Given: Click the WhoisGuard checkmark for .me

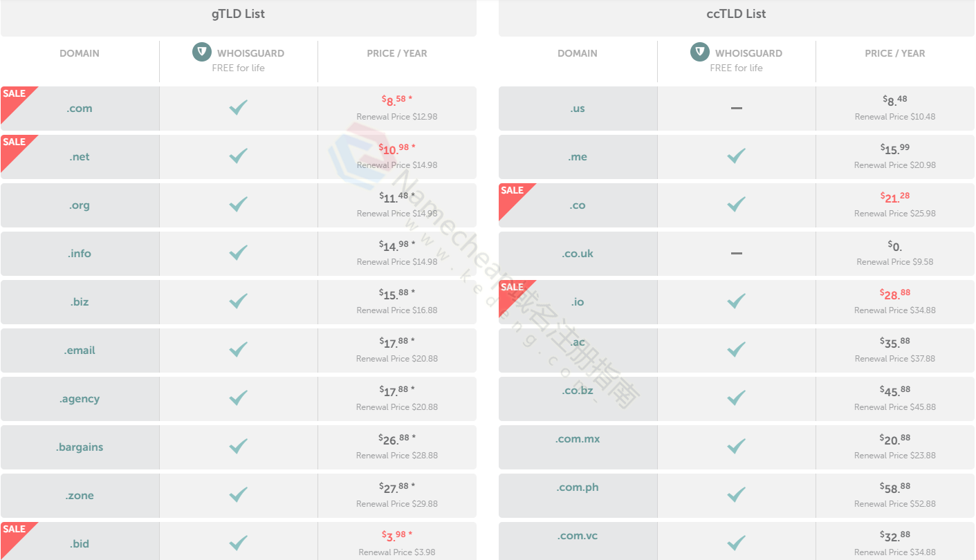Looking at the screenshot, I should click(x=737, y=156).
